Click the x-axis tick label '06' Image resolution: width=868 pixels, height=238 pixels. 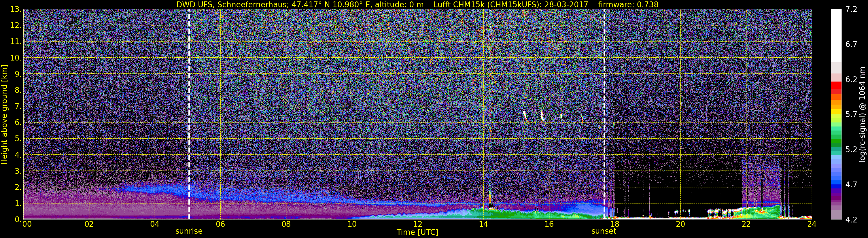coord(220,224)
